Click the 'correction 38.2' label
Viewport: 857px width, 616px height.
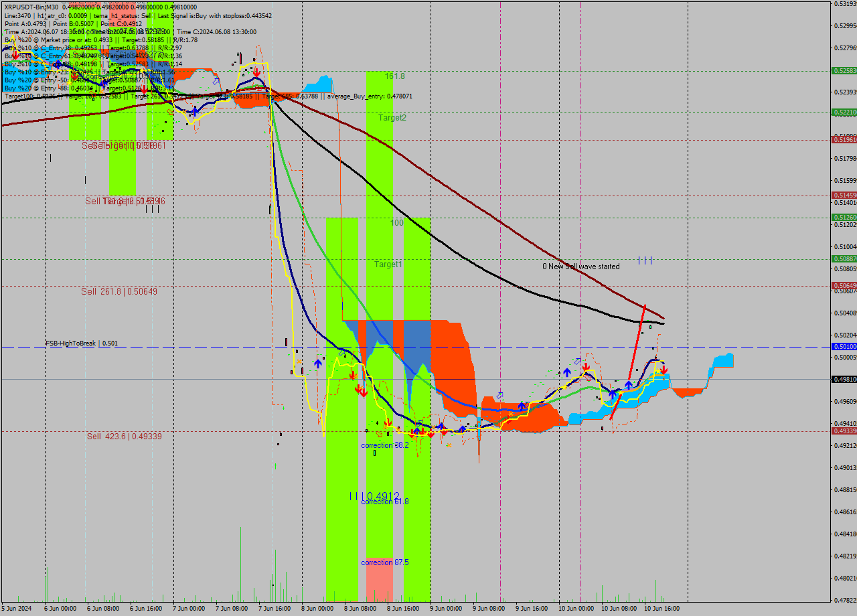pyautogui.click(x=385, y=445)
